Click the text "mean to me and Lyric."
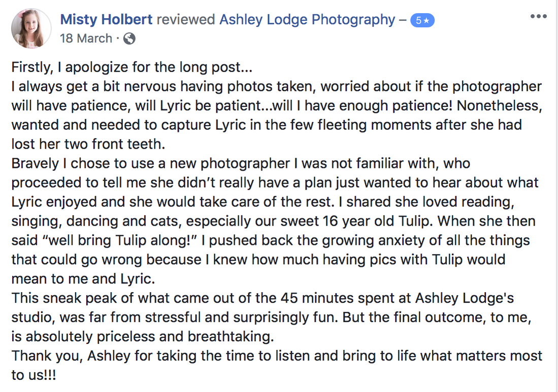Viewport: 558px width, 392px height. click(83, 279)
